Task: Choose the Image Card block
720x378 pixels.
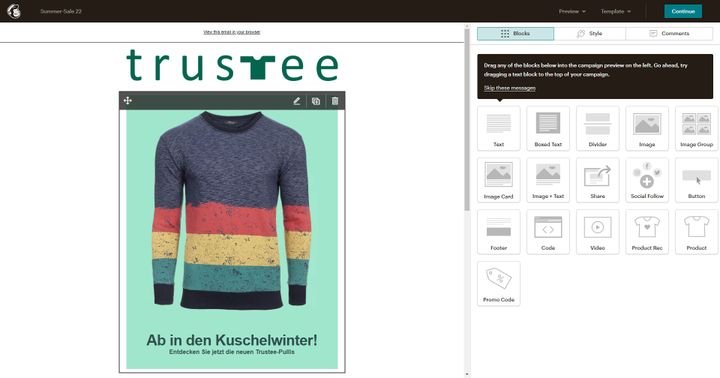Action: pos(499,180)
